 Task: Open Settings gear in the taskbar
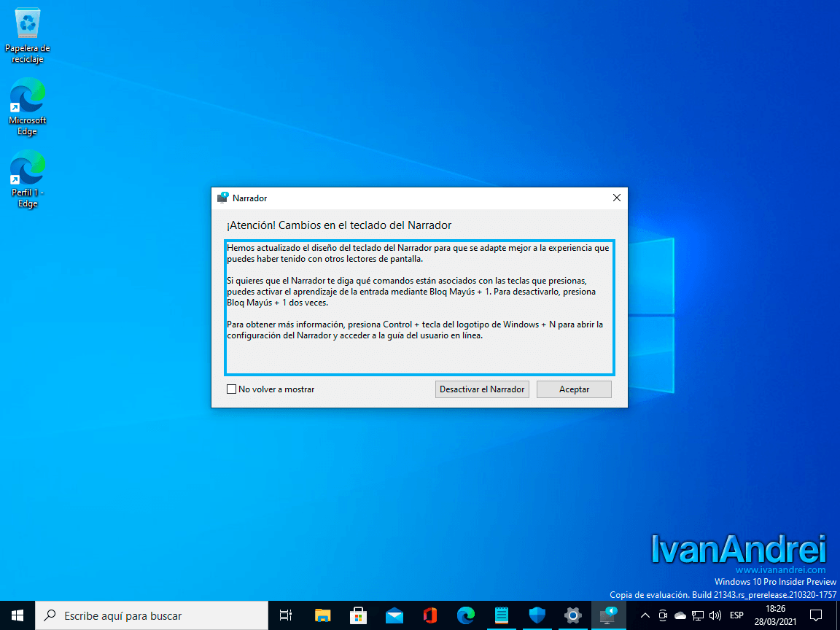click(x=572, y=615)
